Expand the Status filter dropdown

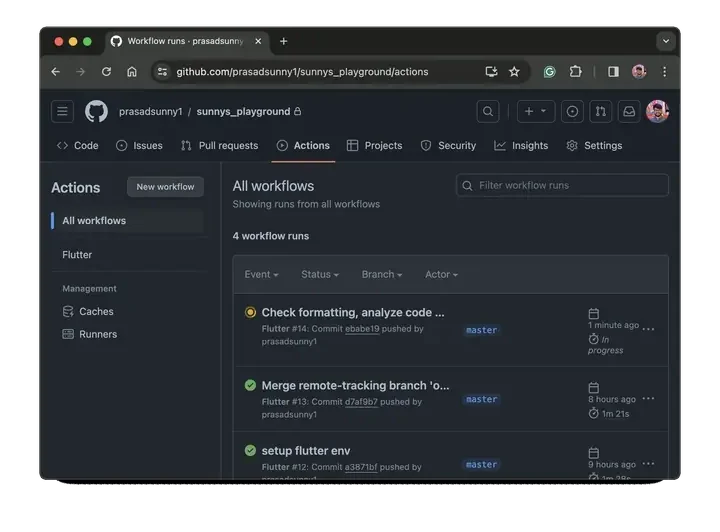tap(320, 274)
